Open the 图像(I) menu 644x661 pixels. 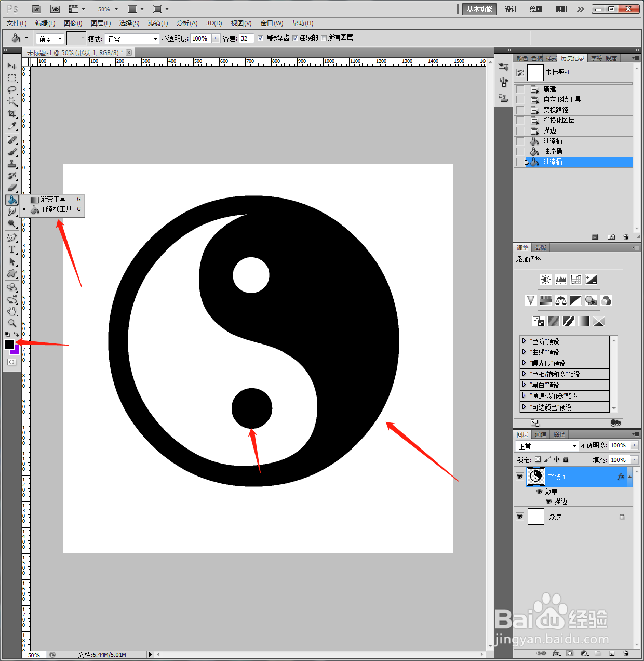pos(73,23)
